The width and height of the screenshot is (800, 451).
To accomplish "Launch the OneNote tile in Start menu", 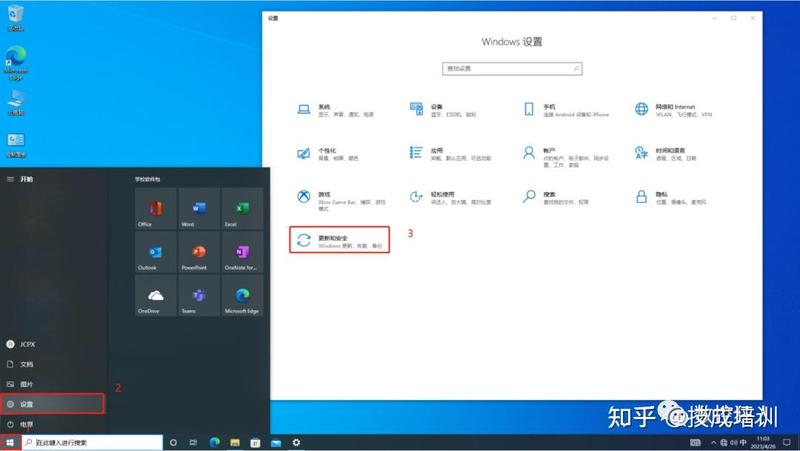I will tap(242, 252).
